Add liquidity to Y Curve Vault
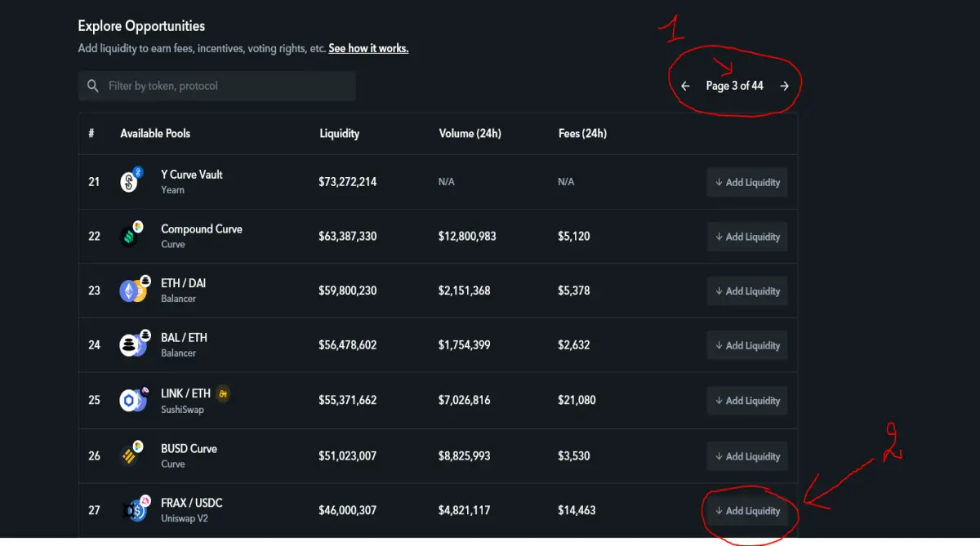The height and width of the screenshot is (546, 980). tap(746, 182)
